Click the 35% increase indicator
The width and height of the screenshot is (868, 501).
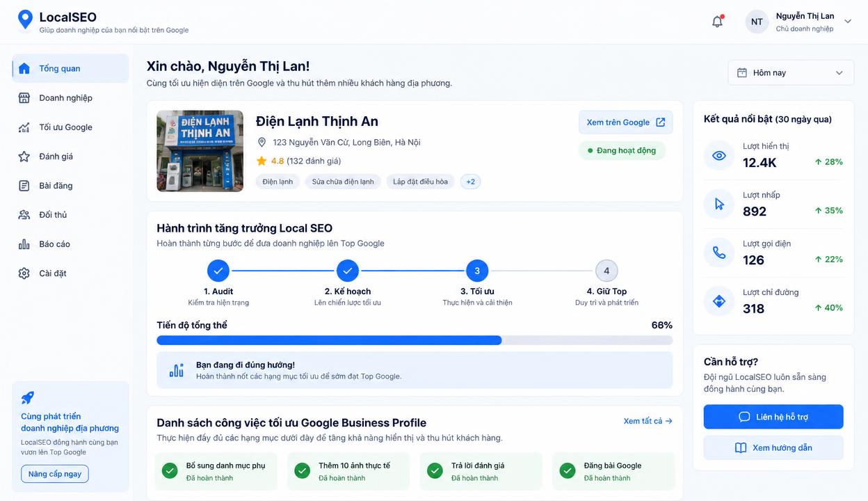click(829, 210)
